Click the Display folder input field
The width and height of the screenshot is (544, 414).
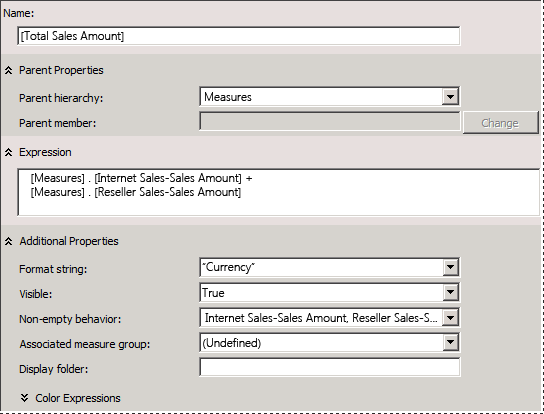tap(330, 367)
